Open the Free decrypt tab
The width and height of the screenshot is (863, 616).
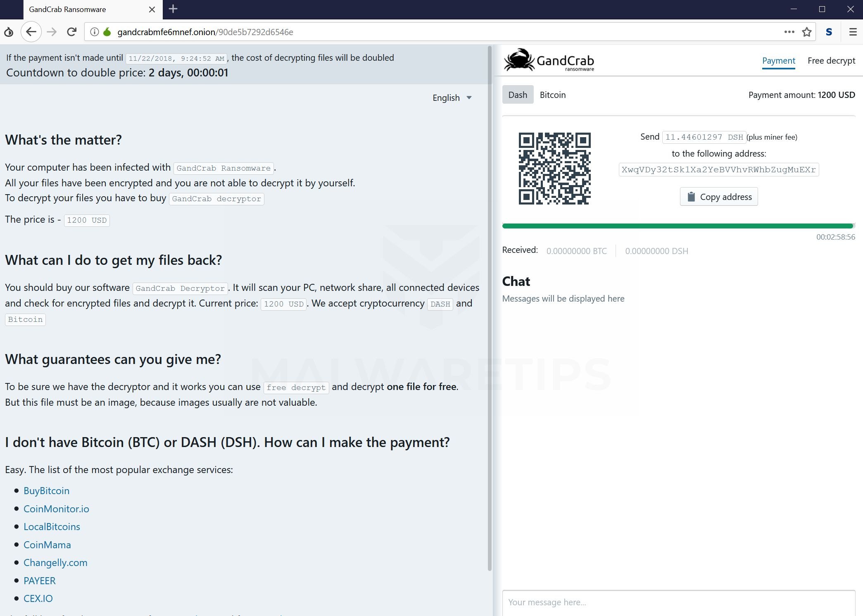pyautogui.click(x=831, y=61)
